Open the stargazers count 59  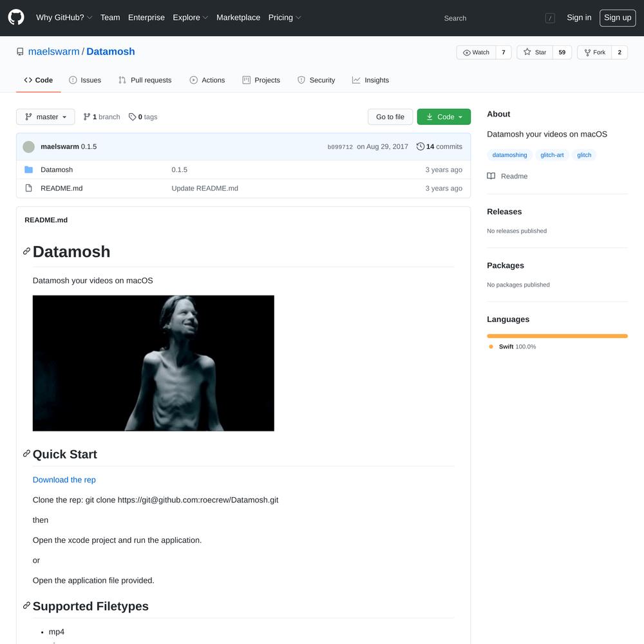tap(562, 52)
